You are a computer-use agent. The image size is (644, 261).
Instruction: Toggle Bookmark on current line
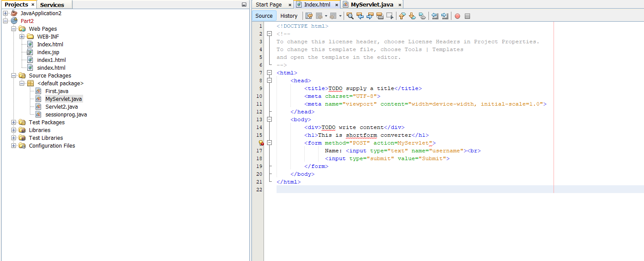422,16
